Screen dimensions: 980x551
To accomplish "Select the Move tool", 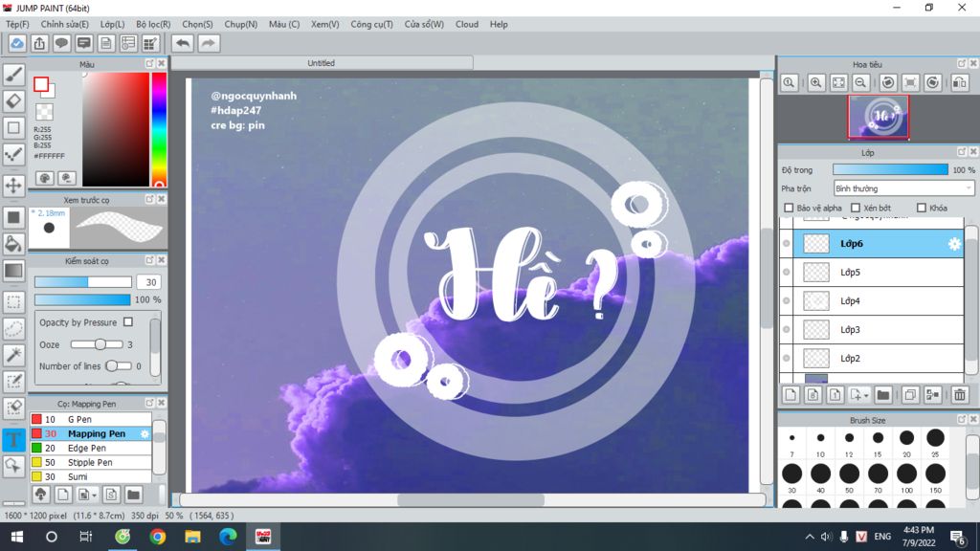I will pos(13,185).
